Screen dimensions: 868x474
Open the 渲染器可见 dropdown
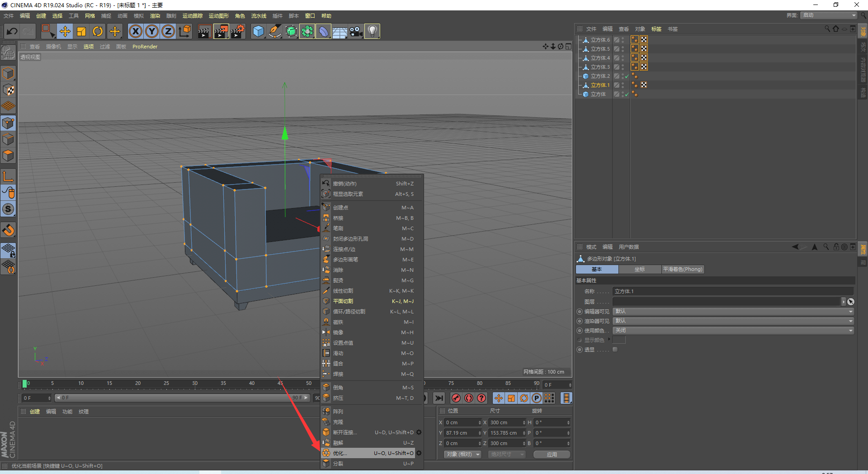coord(733,321)
